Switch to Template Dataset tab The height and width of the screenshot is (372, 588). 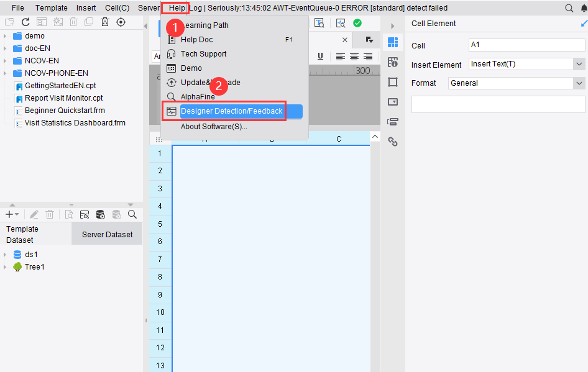point(35,234)
